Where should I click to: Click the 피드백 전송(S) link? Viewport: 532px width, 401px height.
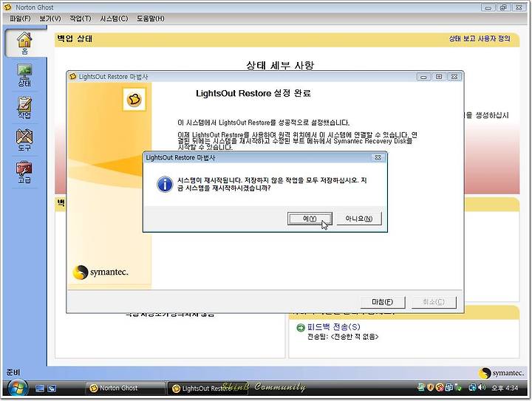pyautogui.click(x=333, y=327)
